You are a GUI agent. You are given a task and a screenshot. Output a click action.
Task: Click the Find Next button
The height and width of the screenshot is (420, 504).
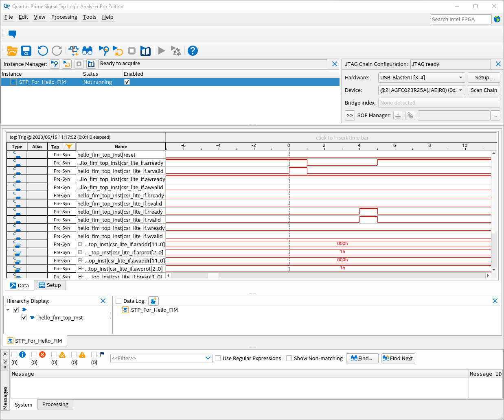click(398, 358)
